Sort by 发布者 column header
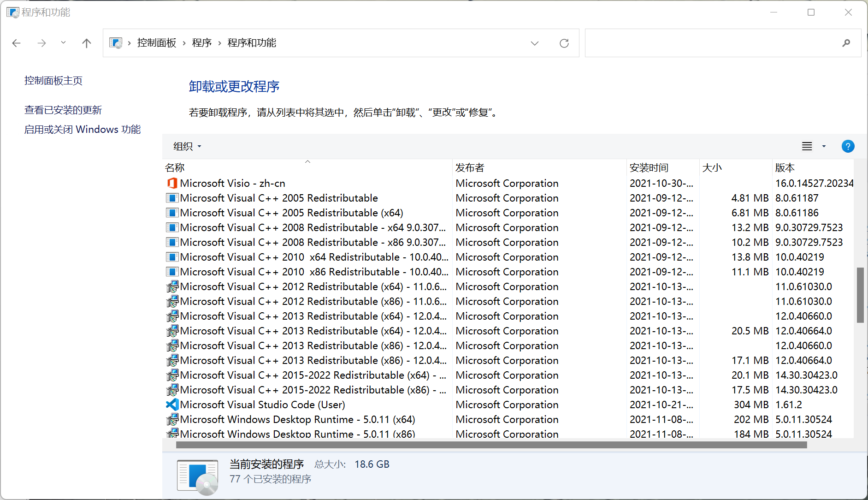 coord(539,167)
